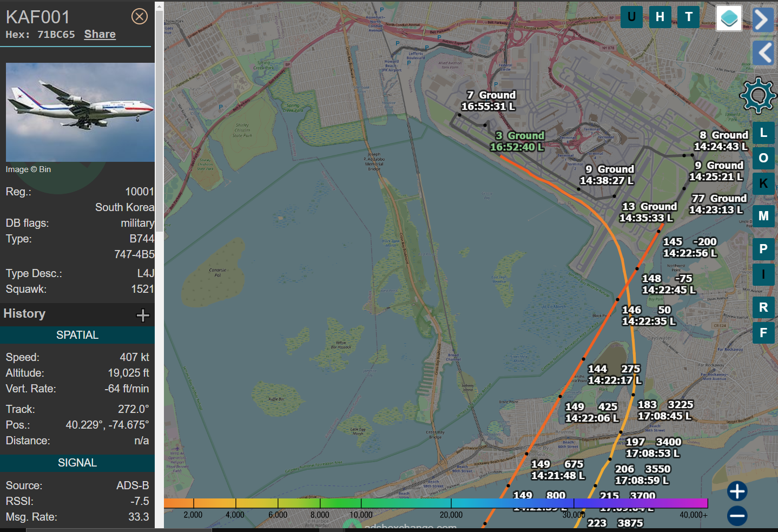Click the Image © Bin photo credit
The image size is (778, 532).
[28, 169]
